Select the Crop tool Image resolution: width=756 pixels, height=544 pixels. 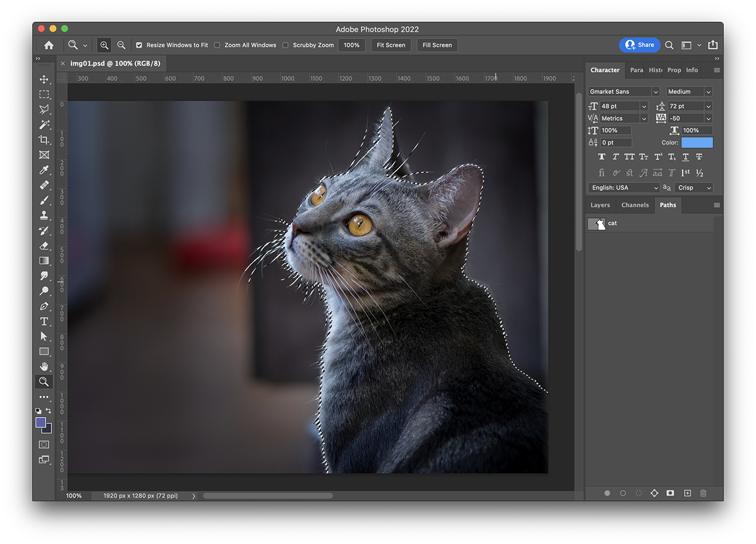[44, 140]
